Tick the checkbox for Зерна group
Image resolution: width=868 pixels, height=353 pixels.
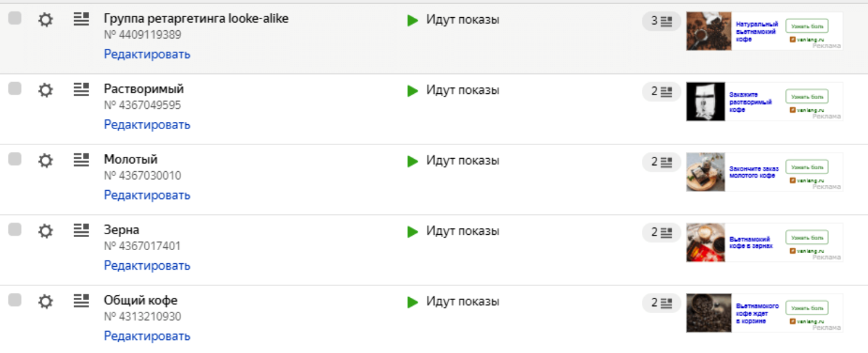[15, 229]
